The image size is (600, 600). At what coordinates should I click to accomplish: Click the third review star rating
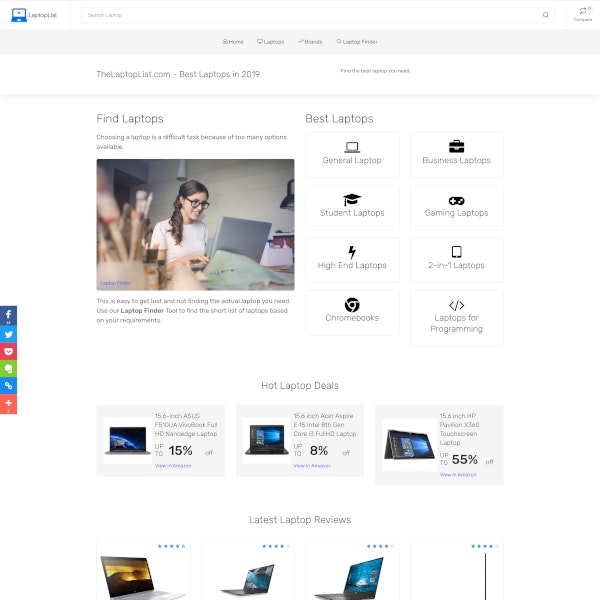pos(380,546)
